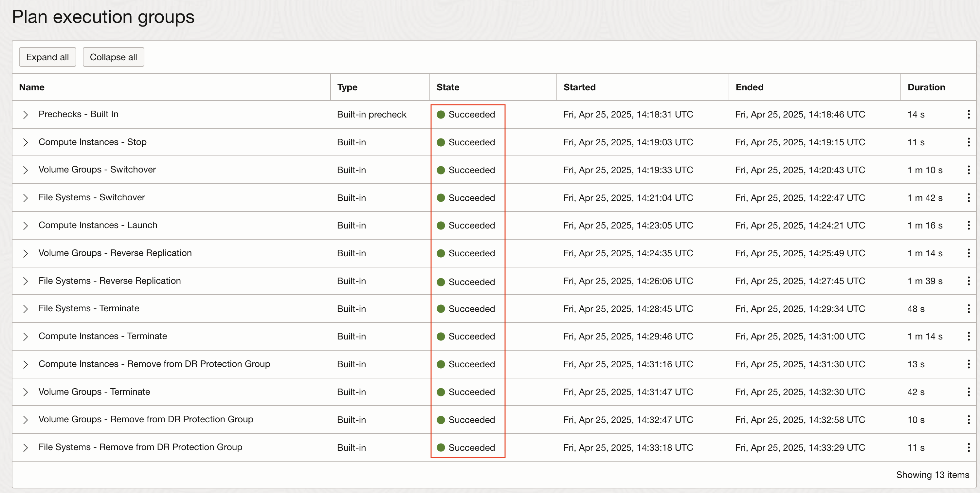Click the kebab icon on File Systems - Remove from DR Protection Group
980x493 pixels.
tap(969, 447)
